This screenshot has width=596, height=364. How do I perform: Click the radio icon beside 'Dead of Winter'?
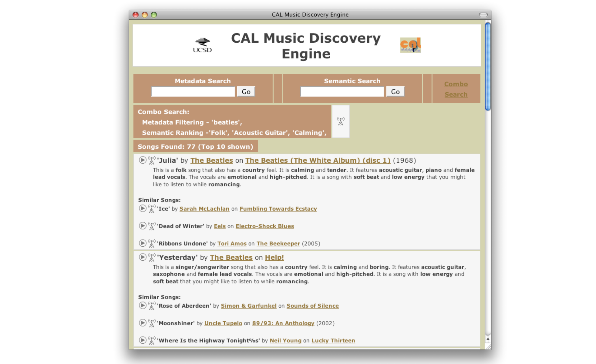point(151,226)
